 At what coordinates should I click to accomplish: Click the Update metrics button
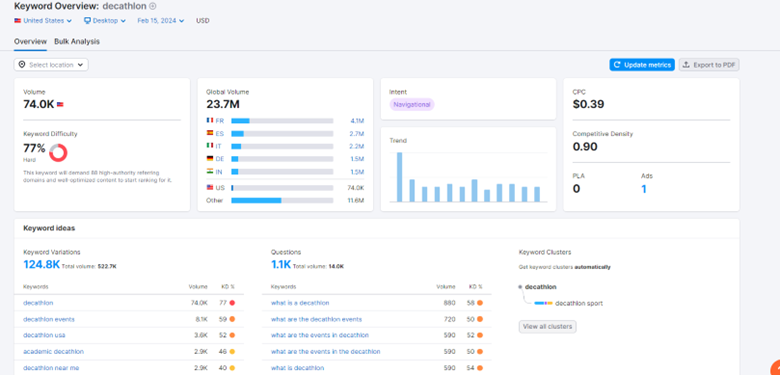point(642,65)
